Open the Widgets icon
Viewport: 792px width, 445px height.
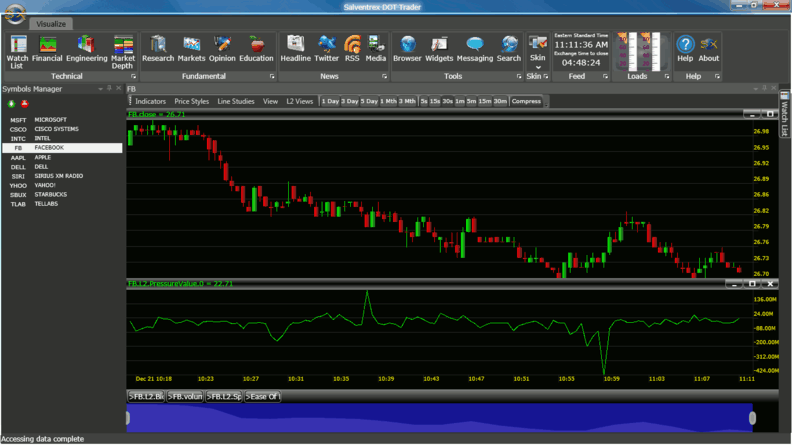pyautogui.click(x=439, y=49)
